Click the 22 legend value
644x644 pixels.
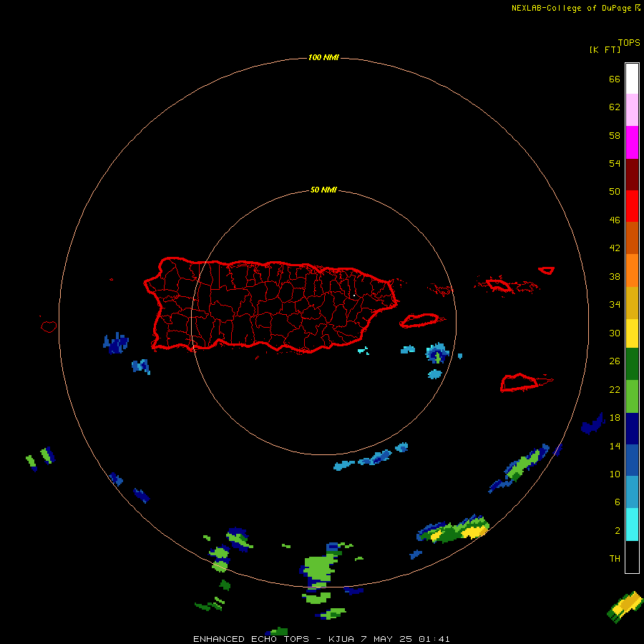click(x=615, y=389)
